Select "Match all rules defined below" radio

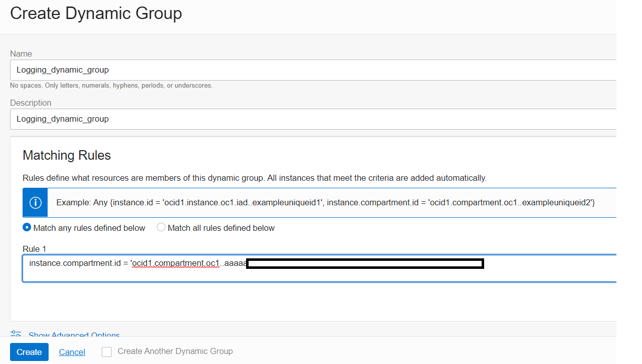(x=161, y=228)
